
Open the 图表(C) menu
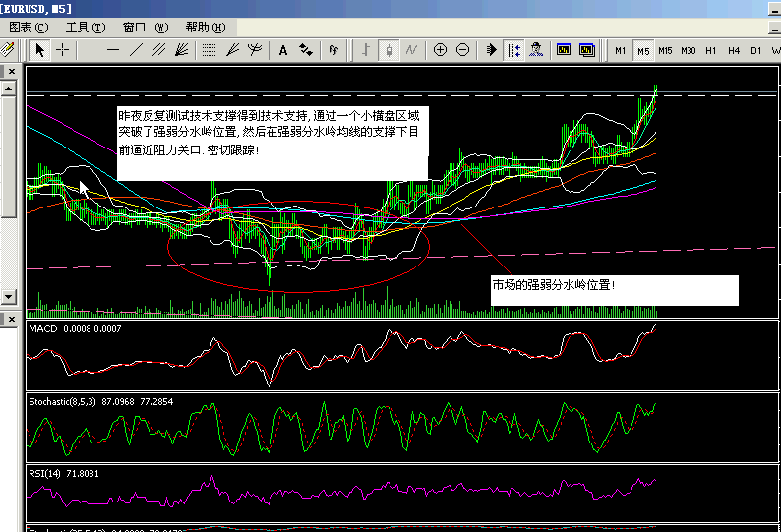pos(30,27)
